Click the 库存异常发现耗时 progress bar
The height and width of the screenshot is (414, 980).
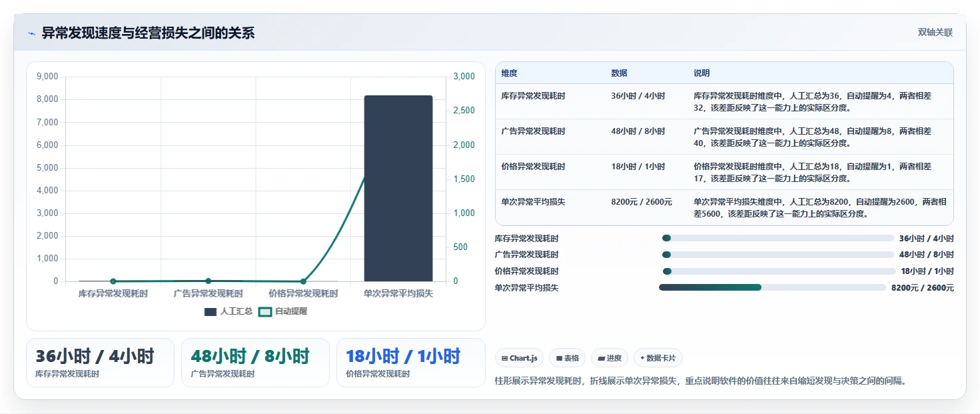pyautogui.click(x=777, y=238)
